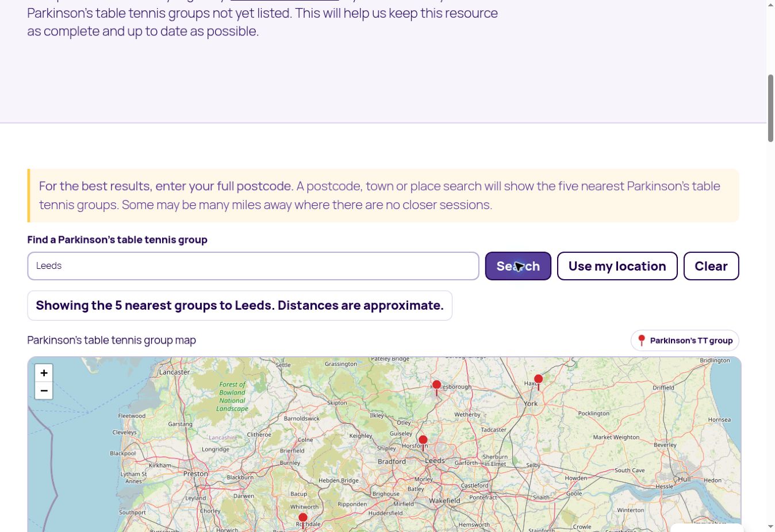Click the Hull label on the map
775x532 pixels.
(684, 479)
